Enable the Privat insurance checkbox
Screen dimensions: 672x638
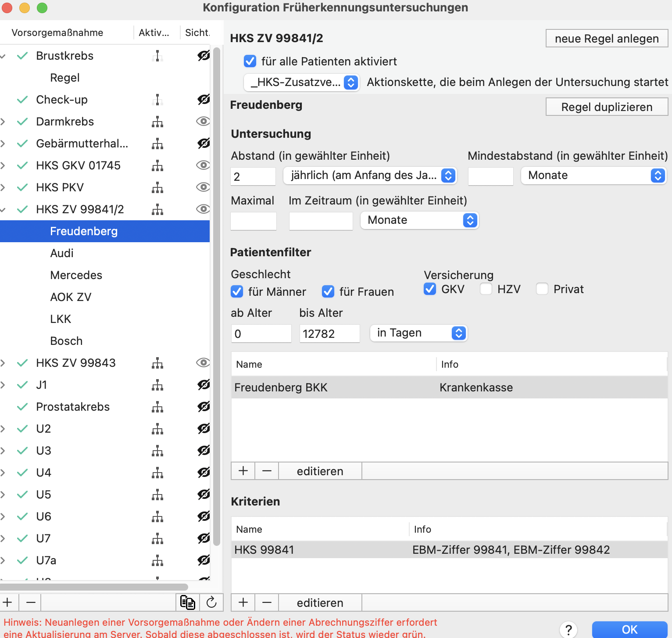pos(542,289)
